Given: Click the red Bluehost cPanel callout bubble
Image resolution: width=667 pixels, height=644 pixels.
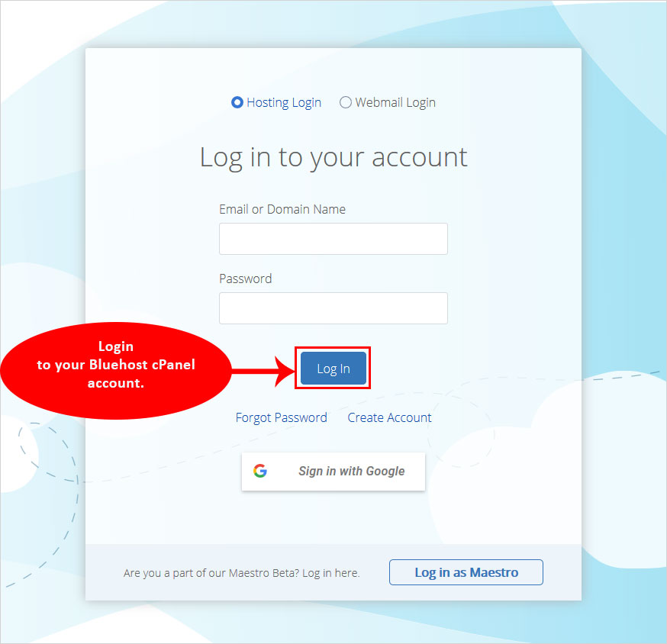Looking at the screenshot, I should pyautogui.click(x=116, y=371).
